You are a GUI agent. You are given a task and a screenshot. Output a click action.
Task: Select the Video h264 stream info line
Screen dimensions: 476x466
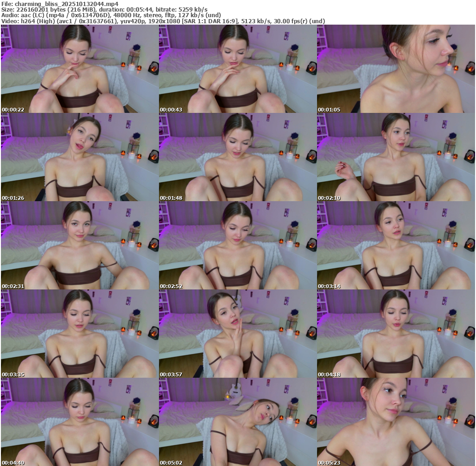click(x=163, y=21)
